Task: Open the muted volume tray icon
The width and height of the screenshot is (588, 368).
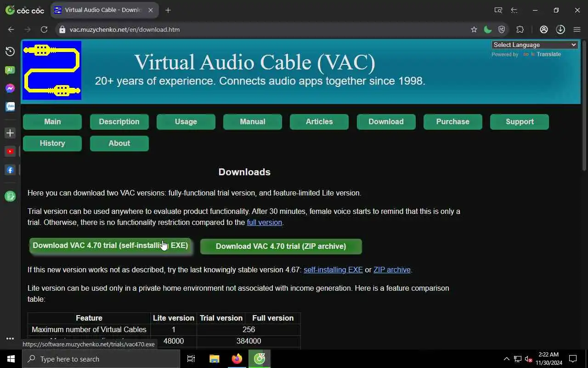Action: 529,359
